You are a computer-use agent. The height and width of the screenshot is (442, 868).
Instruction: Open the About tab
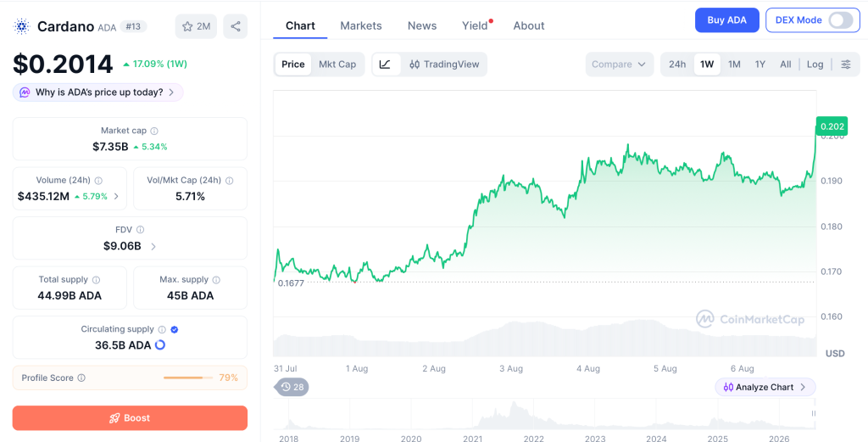(529, 25)
